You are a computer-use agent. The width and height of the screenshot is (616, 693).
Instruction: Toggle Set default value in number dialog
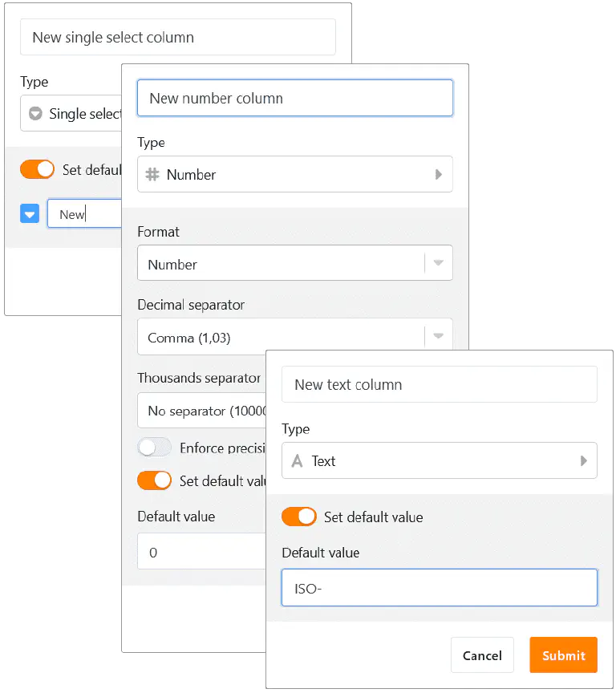coord(154,480)
